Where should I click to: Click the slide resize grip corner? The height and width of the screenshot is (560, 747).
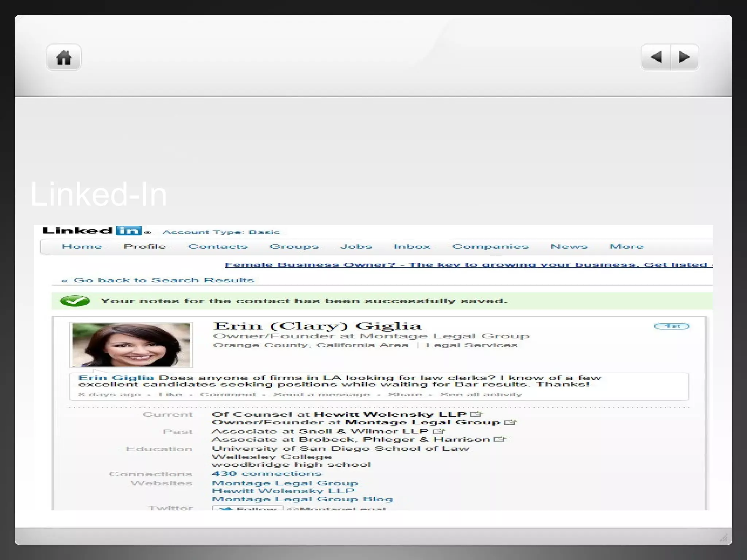(724, 537)
